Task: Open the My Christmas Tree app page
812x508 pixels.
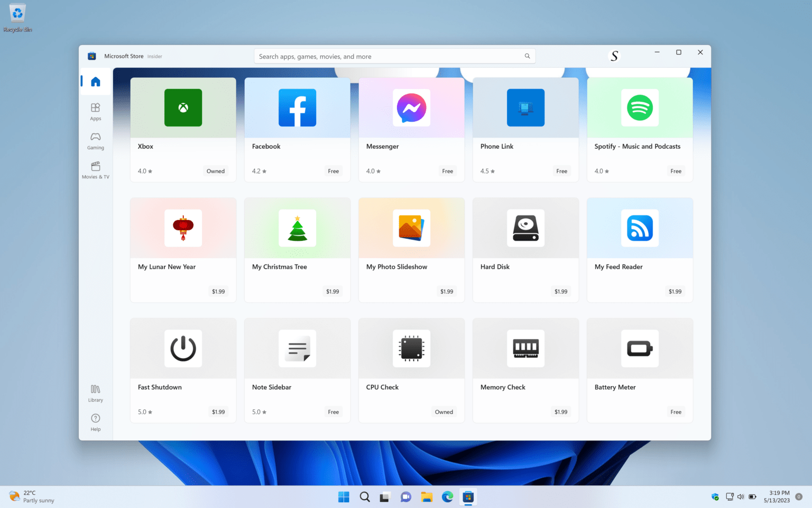Action: 297,250
